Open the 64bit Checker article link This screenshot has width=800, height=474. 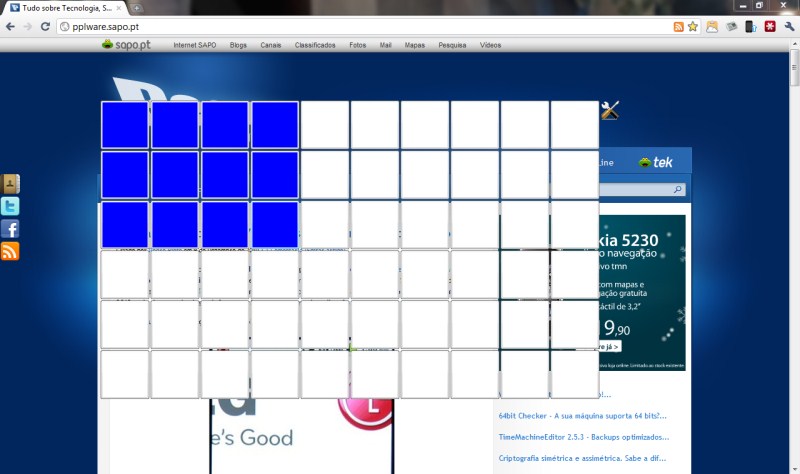(x=583, y=416)
